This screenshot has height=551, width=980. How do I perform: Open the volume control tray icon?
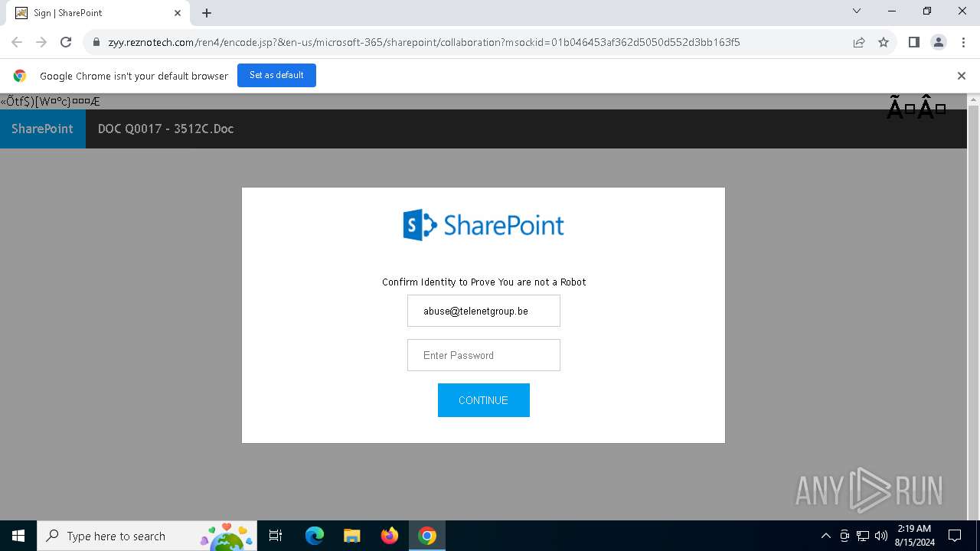tap(881, 536)
